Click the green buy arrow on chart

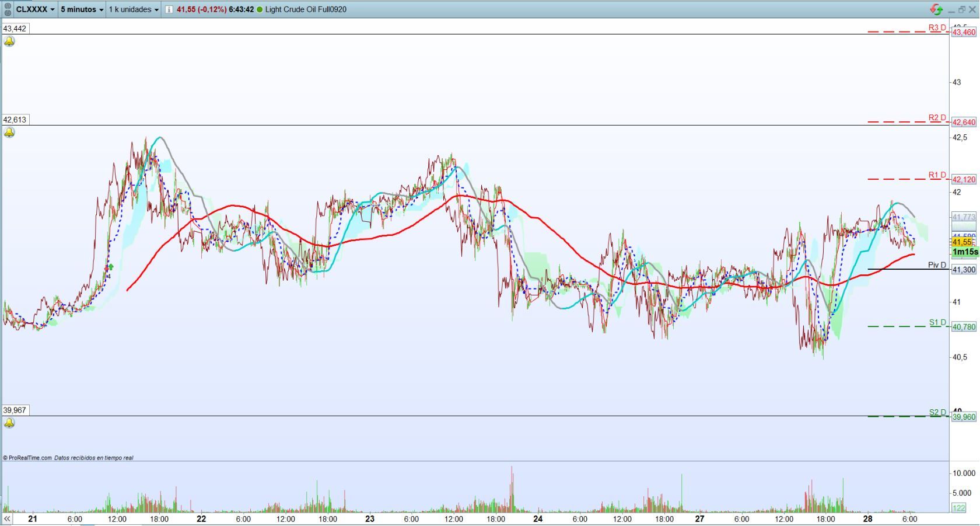(110, 267)
